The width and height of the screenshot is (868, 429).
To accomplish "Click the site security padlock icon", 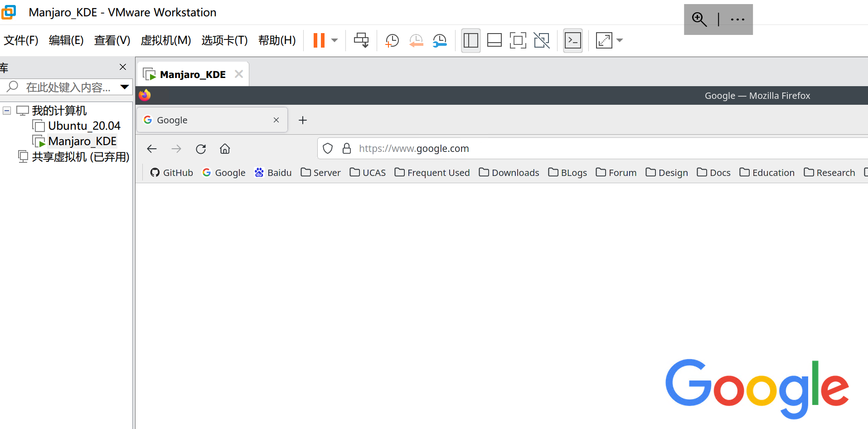I will click(347, 149).
